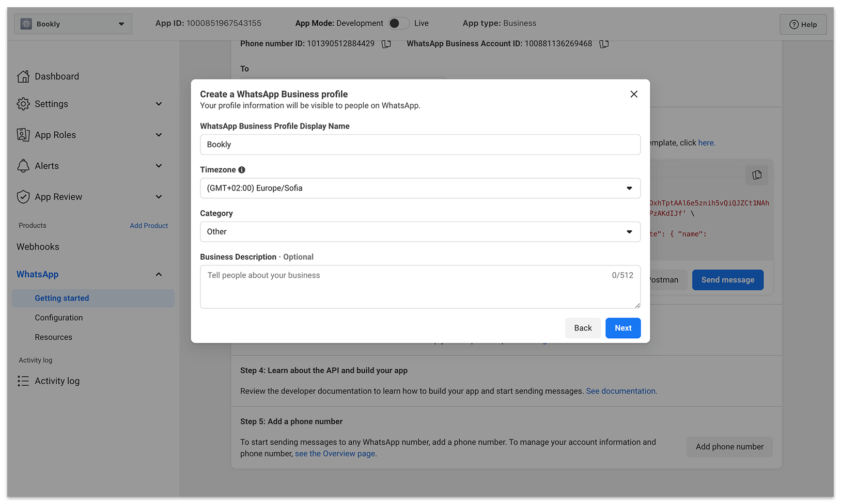841x504 pixels.
Task: Expand the App Review chevron
Action: click(x=159, y=197)
